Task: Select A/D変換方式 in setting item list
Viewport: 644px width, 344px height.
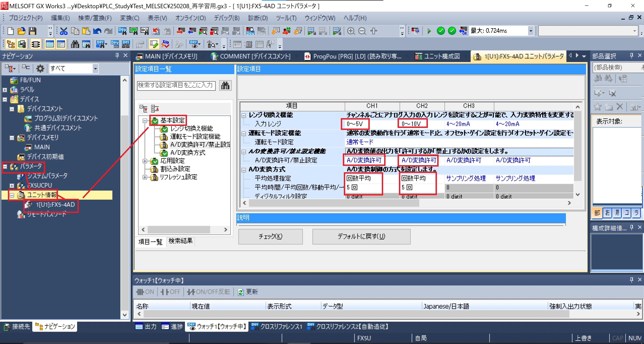Action: pyautogui.click(x=188, y=153)
